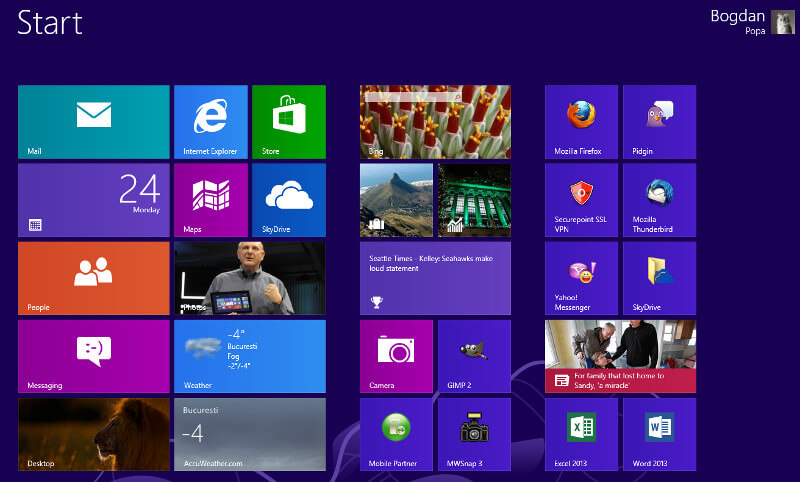Screen dimensions: 800x482
Task: Open the Camera tile
Action: [x=396, y=356]
